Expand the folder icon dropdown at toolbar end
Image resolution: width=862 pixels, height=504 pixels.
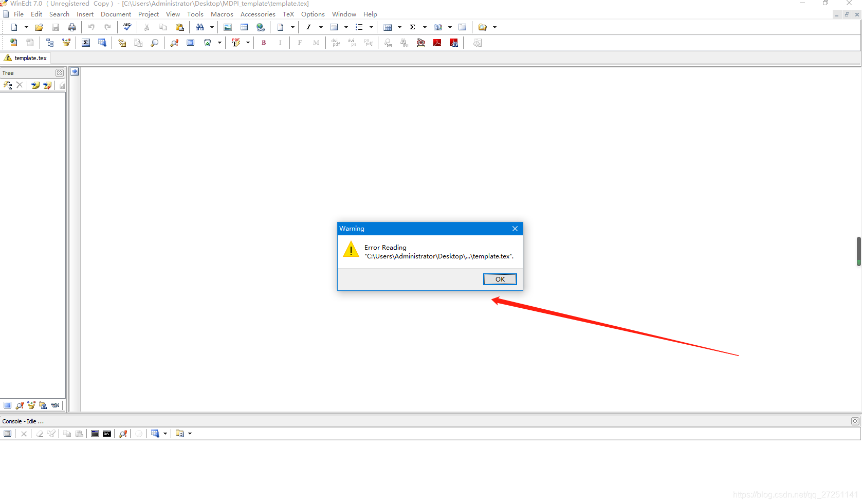pyautogui.click(x=494, y=27)
